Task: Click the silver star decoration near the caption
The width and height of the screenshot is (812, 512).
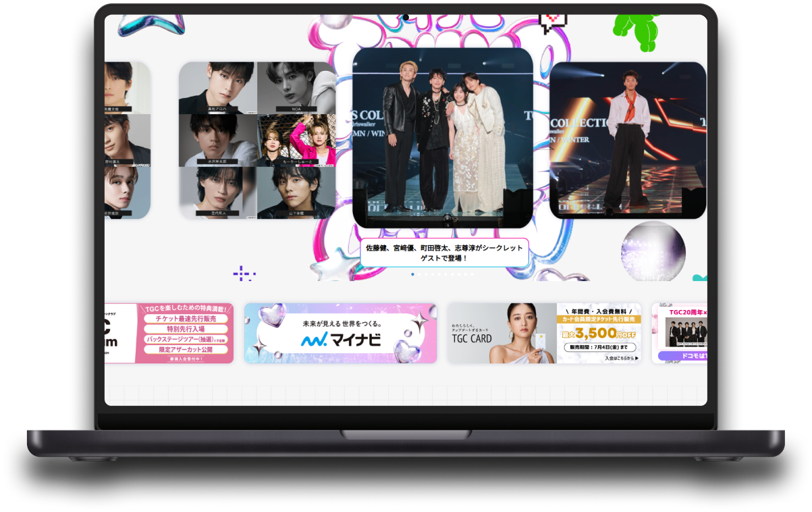Action: click(x=331, y=265)
